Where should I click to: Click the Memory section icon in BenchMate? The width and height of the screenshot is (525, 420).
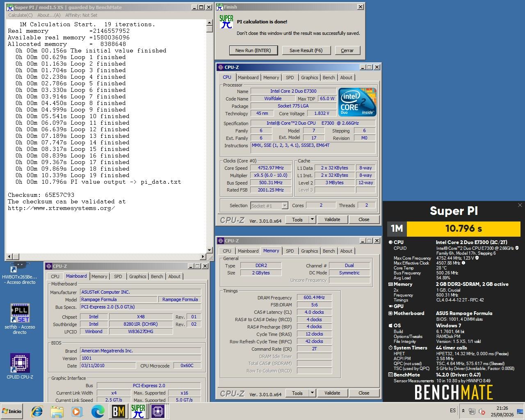pyautogui.click(x=390, y=284)
